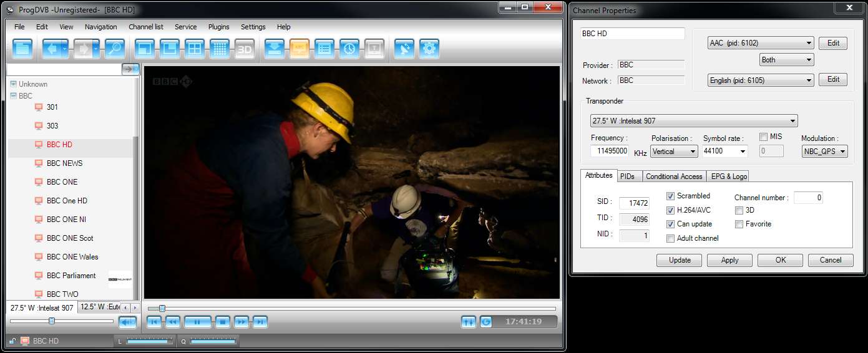The height and width of the screenshot is (353, 868).
Task: Open the scheduler clock icon
Action: click(349, 49)
